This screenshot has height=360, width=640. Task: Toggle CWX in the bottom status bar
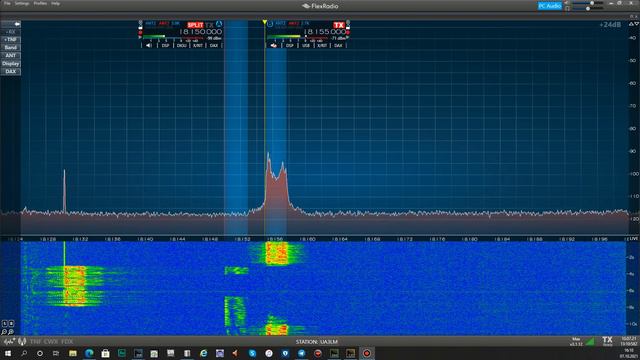(x=51, y=341)
